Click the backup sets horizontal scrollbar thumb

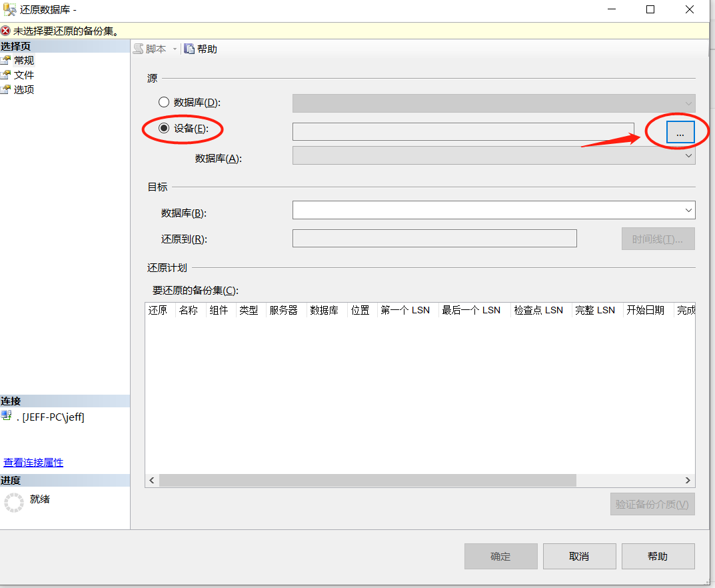(x=368, y=481)
